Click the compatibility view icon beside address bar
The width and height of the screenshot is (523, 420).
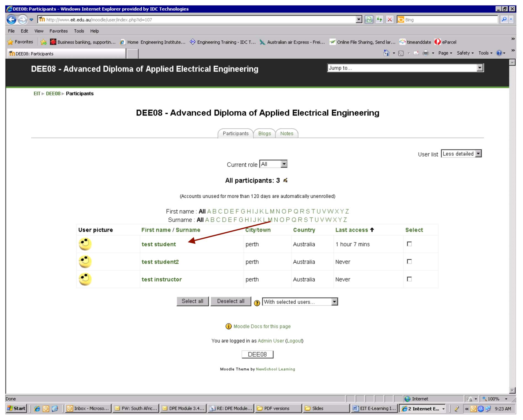(369, 19)
